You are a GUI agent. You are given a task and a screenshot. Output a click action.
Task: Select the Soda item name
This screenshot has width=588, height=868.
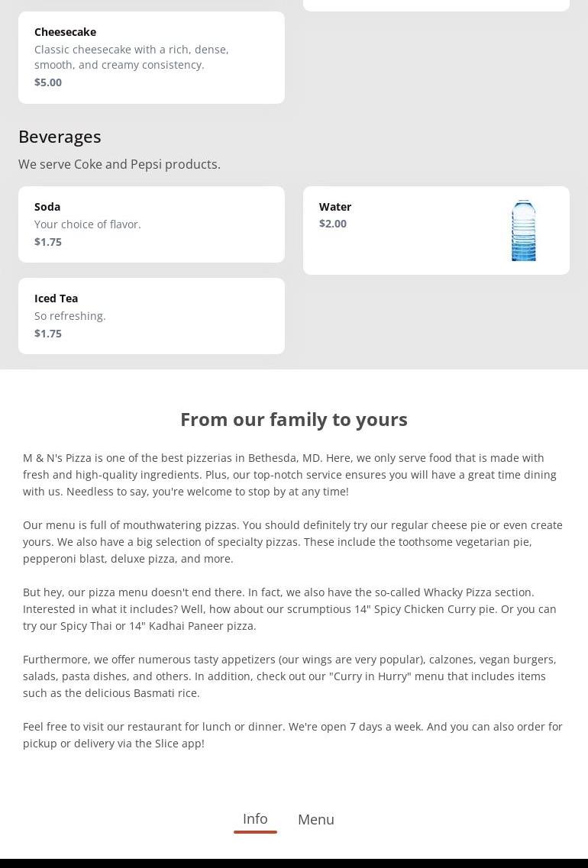[x=47, y=207]
